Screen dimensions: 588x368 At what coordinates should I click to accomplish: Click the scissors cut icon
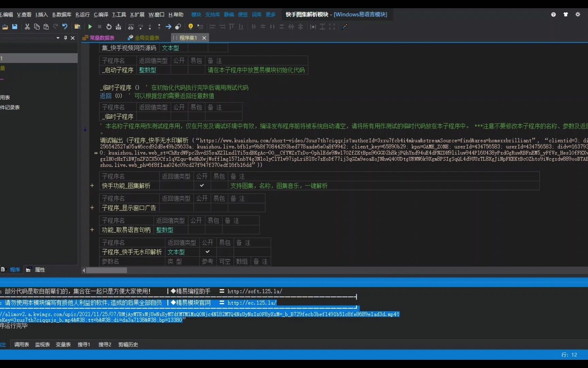pyautogui.click(x=27, y=27)
